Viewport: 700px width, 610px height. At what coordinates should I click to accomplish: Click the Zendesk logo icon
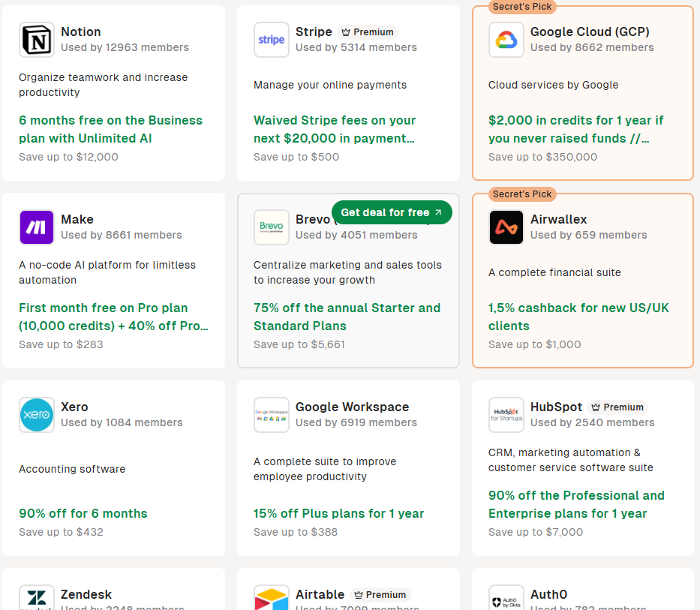pyautogui.click(x=37, y=597)
